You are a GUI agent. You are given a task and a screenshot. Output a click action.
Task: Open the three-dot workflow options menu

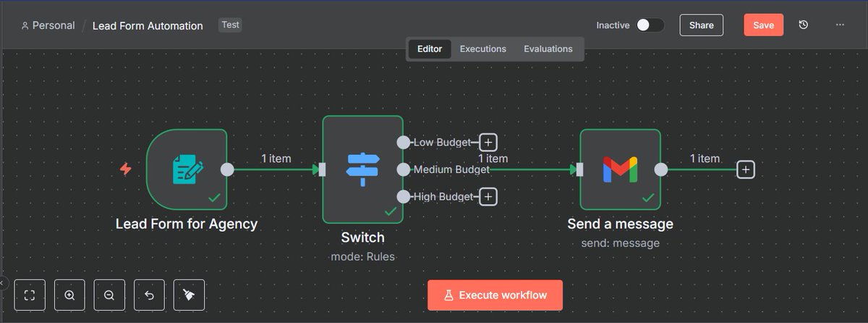[840, 25]
